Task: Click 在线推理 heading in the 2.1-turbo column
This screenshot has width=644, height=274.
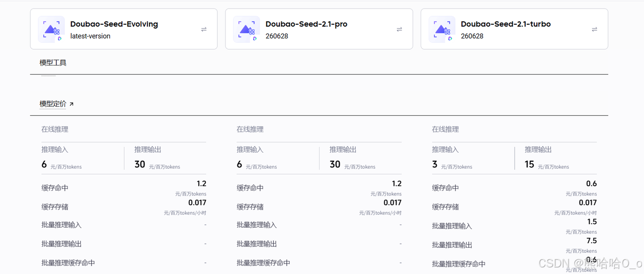Action: 445,129
